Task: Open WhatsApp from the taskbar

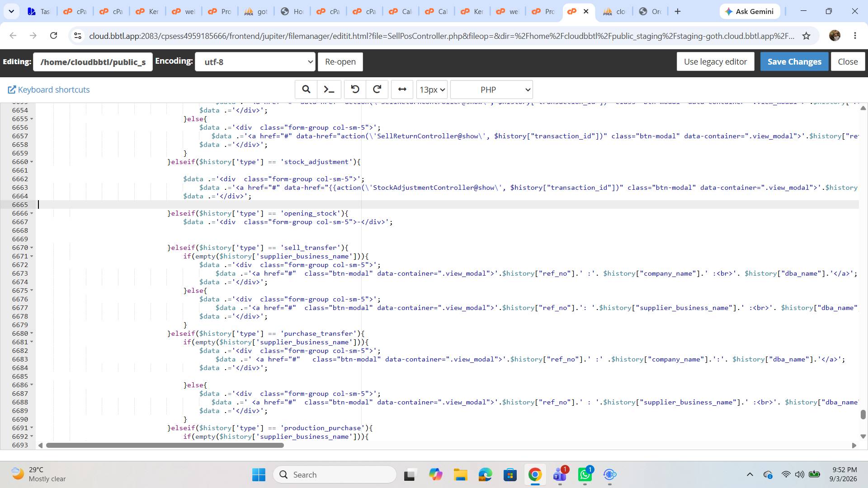Action: [585, 474]
